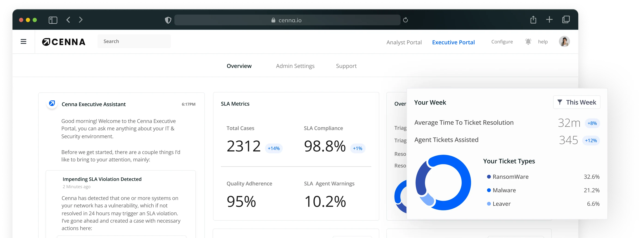This screenshot has width=644, height=238.
Task: Switch to the Admin Settings tab
Action: (295, 66)
